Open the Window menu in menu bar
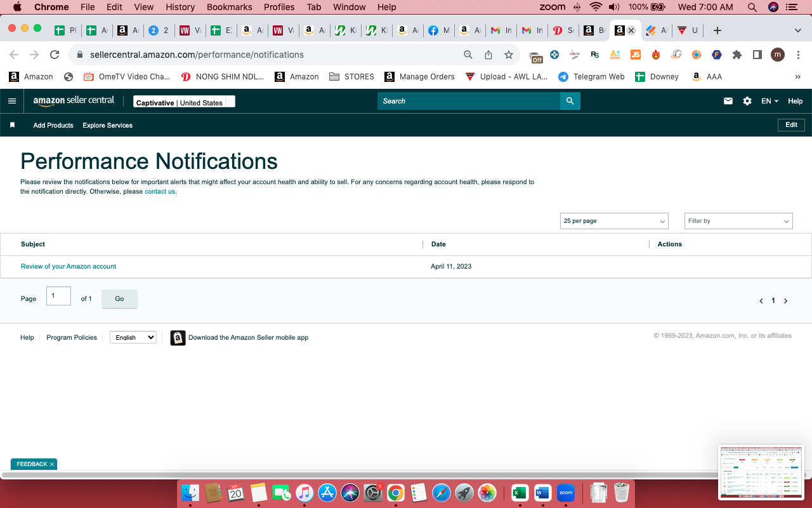 click(350, 7)
